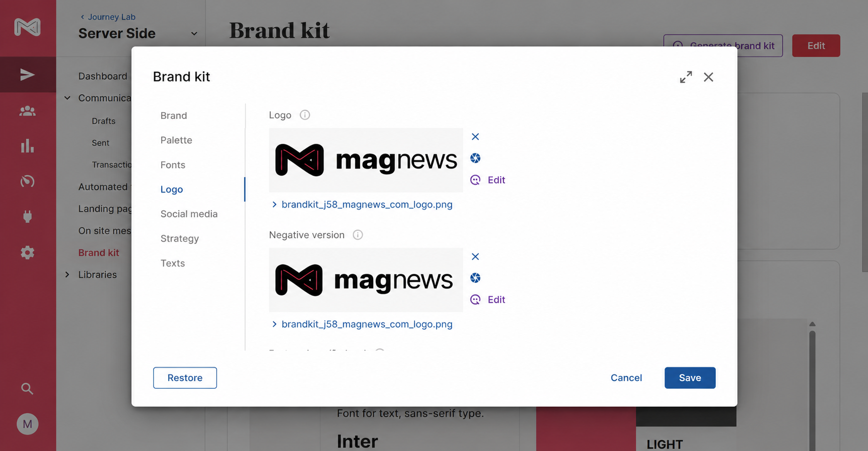Expand negative version logo file details
This screenshot has width=868, height=451.
[362, 324]
